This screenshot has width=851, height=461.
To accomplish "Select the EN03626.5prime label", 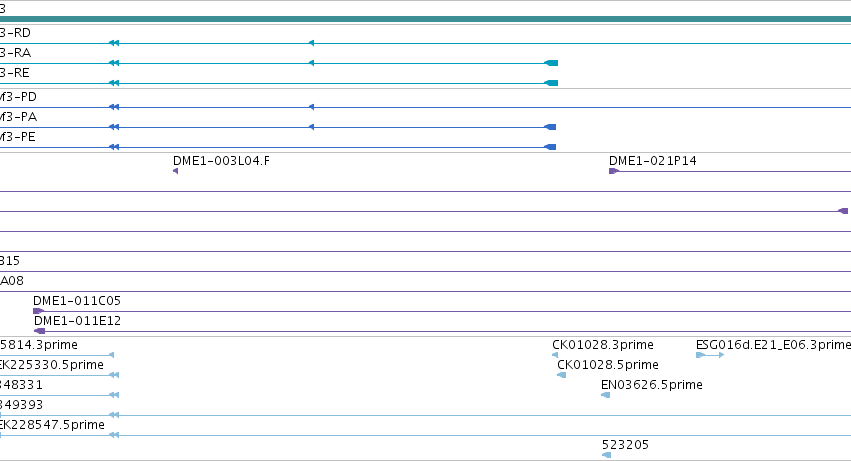I will click(x=652, y=385).
